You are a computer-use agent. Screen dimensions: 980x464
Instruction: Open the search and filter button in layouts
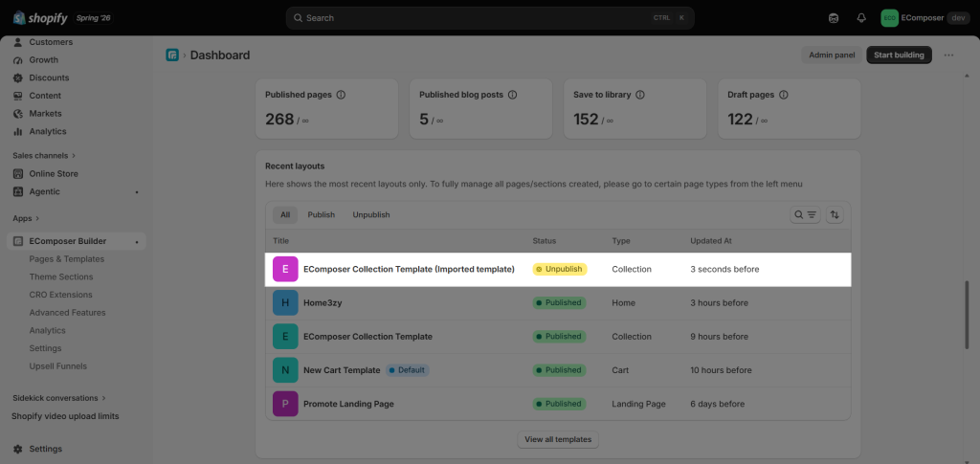pos(806,215)
